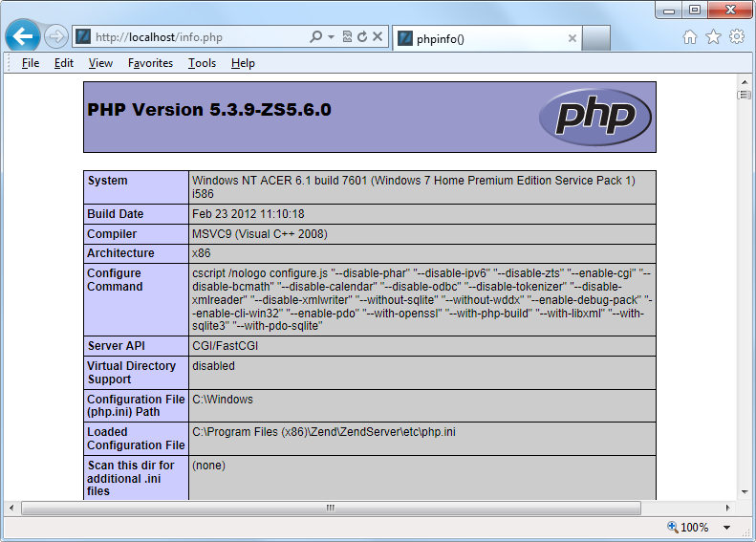This screenshot has width=756, height=542.
Task: Open Favorites star icon
Action: (x=713, y=36)
